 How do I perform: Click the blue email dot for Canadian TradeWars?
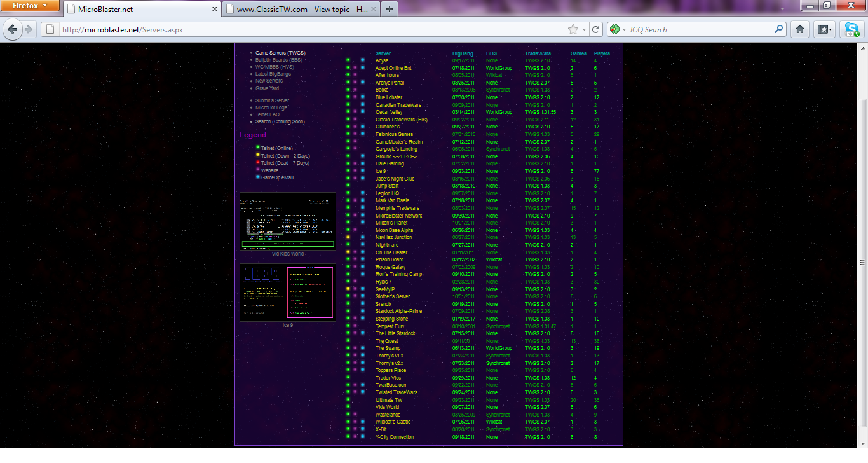point(363,105)
